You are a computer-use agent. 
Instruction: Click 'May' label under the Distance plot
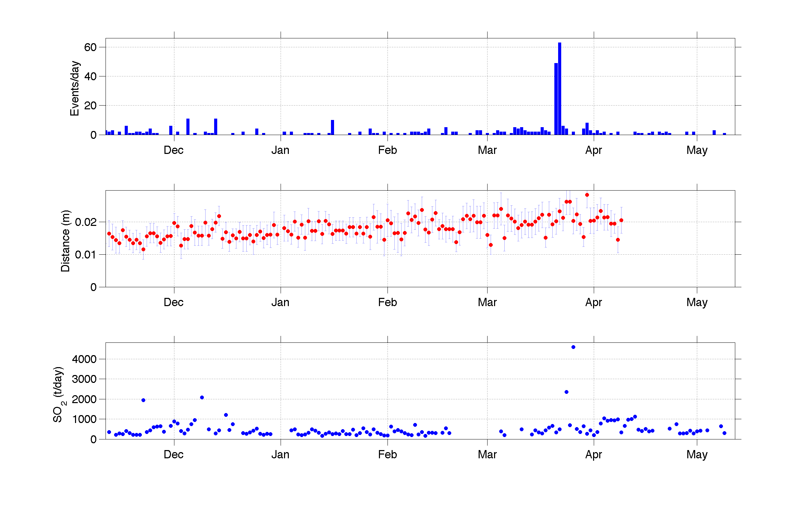[697, 302]
